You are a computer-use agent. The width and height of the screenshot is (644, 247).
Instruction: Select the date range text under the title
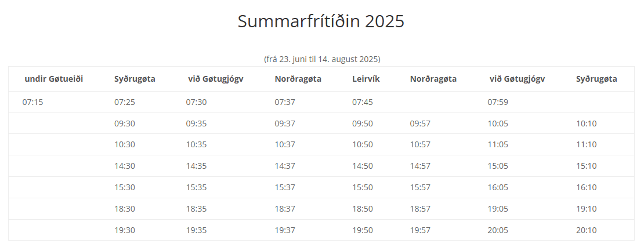322,59
